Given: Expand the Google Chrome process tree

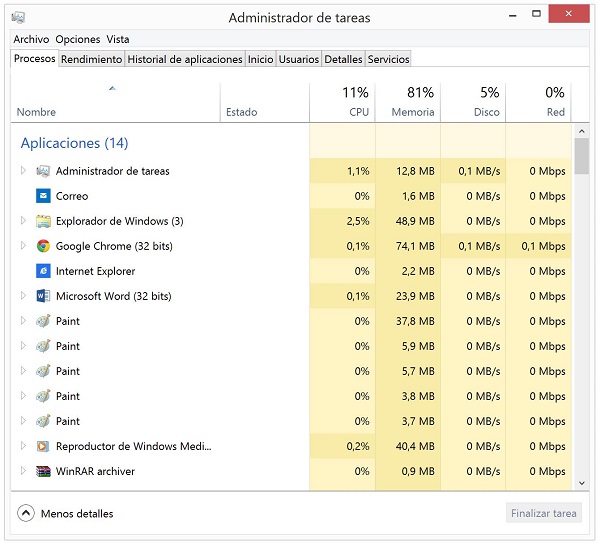Looking at the screenshot, I should tap(23, 246).
